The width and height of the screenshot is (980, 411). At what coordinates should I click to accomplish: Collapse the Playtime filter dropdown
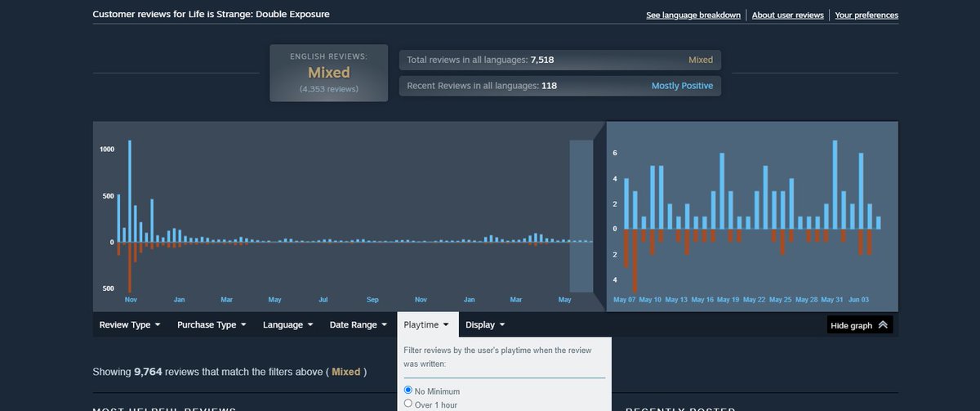427,324
